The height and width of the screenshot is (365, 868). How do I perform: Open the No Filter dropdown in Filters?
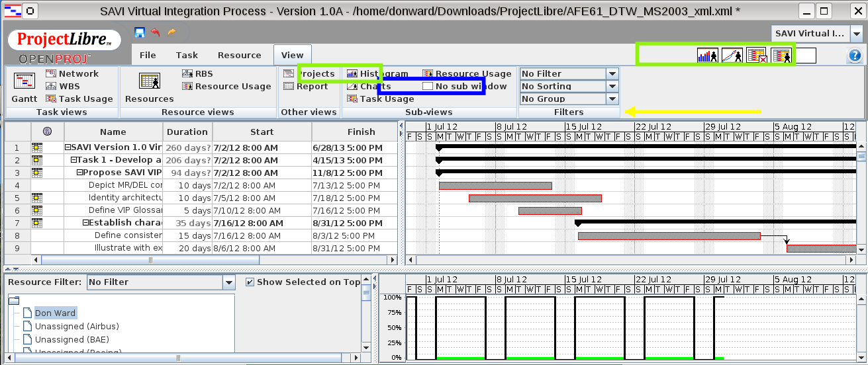click(x=612, y=74)
